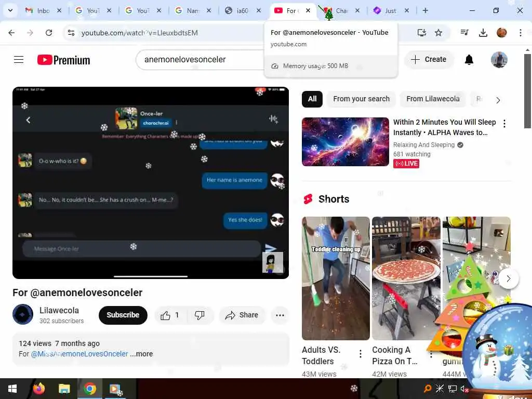Click the 124 views 7 months ago text
Image resolution: width=532 pixels, height=399 pixels.
[59, 343]
